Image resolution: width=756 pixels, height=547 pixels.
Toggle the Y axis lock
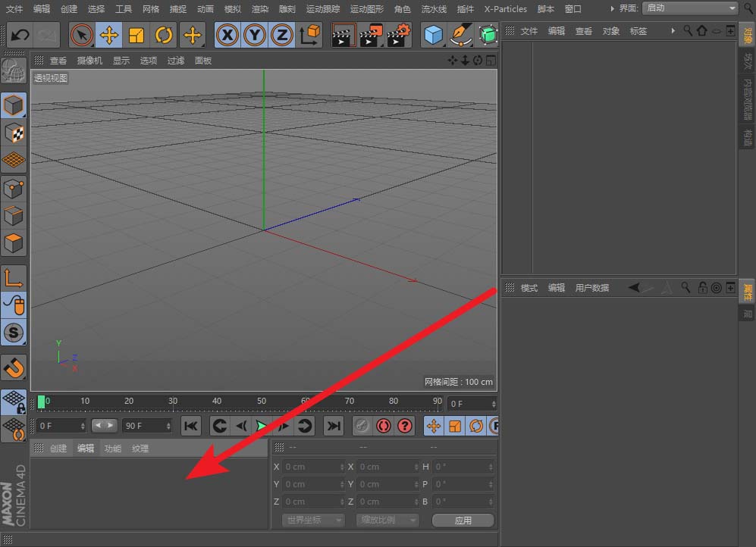(255, 35)
